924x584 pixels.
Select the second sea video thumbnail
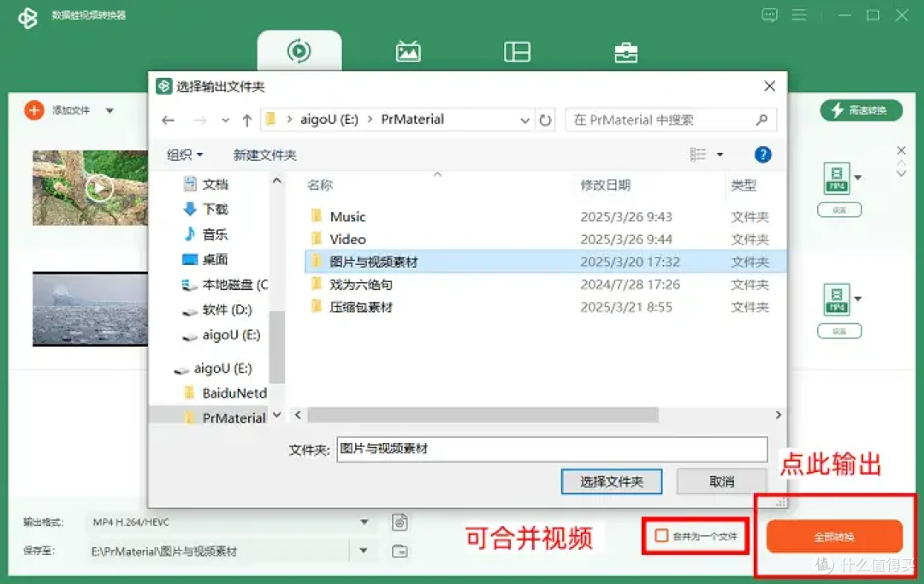pyautogui.click(x=90, y=309)
